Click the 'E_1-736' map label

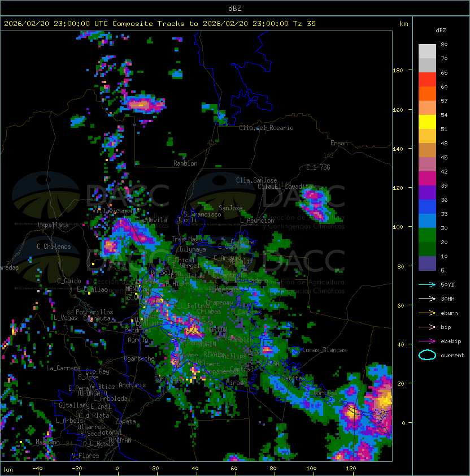[x=318, y=167]
